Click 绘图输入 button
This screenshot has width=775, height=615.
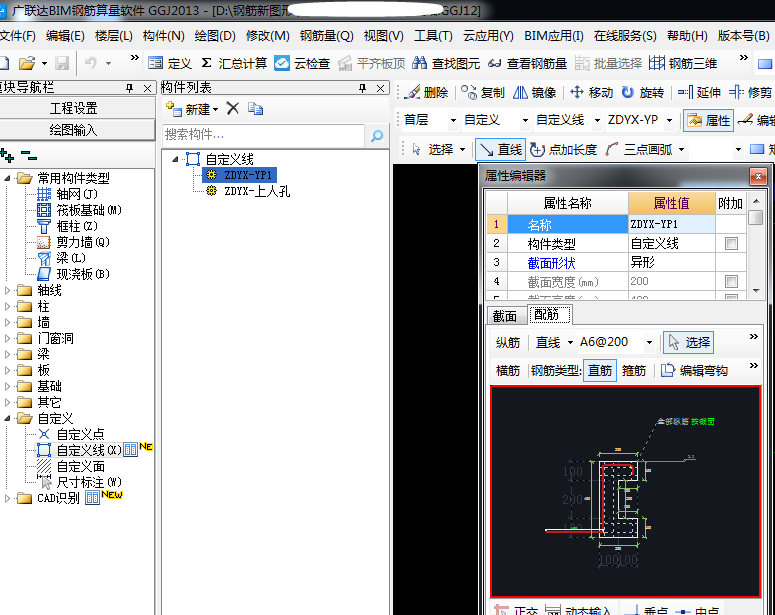pyautogui.click(x=74, y=130)
